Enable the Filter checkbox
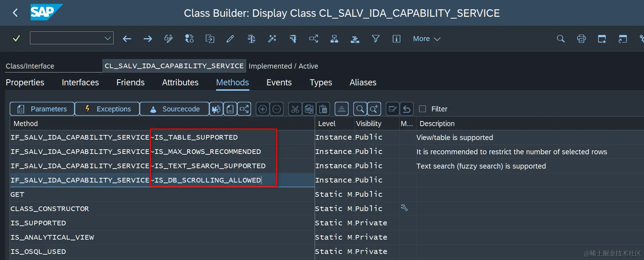Screen dimensions: 644x260 (x=423, y=109)
